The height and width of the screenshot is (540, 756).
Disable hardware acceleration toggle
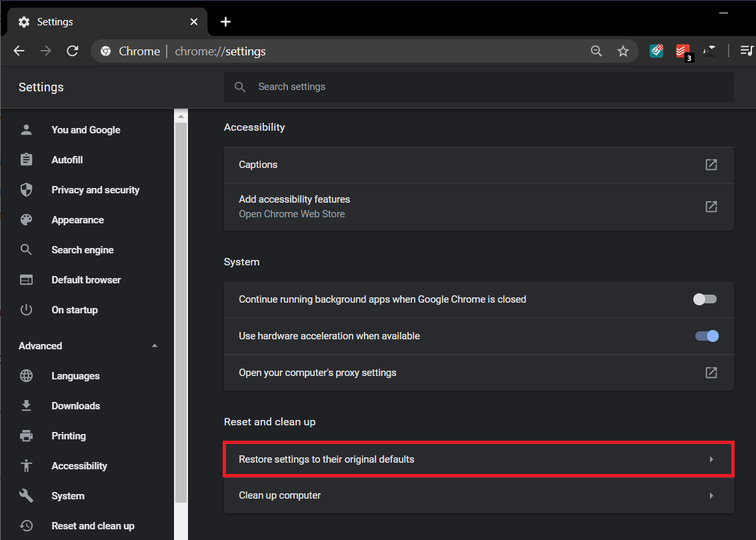click(x=707, y=336)
